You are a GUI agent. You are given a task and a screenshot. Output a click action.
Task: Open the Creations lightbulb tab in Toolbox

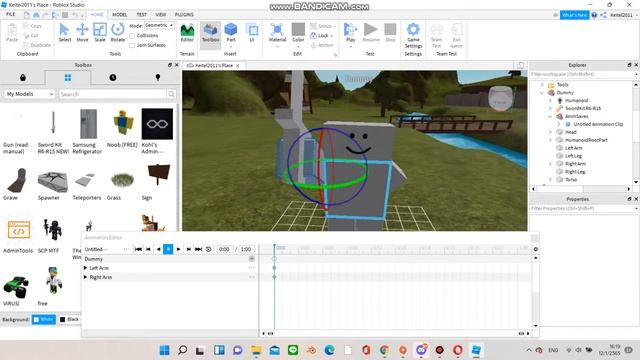pos(158,78)
